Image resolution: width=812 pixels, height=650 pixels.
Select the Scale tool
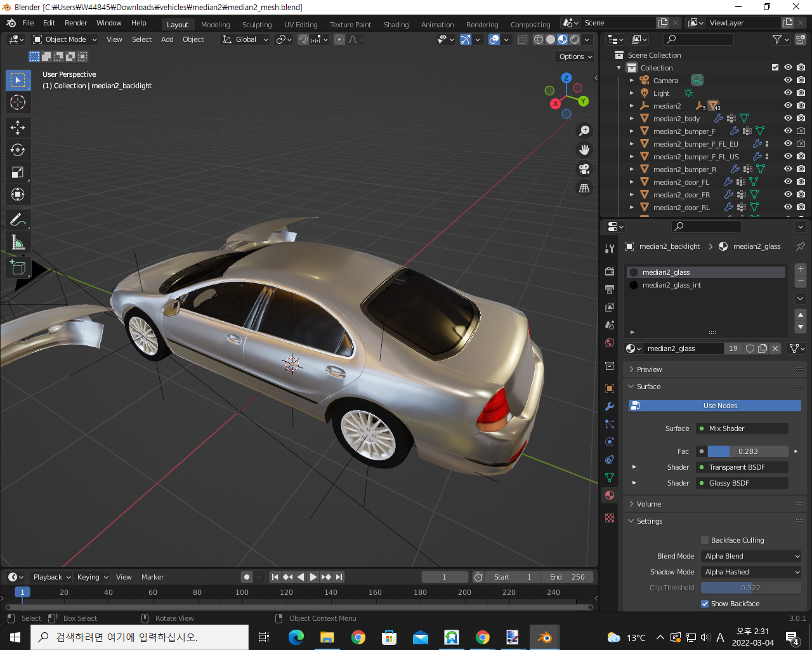tap(18, 172)
